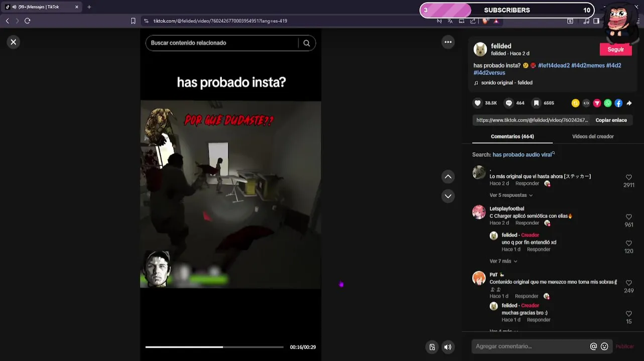Image resolution: width=644 pixels, height=361 pixels.
Task: Close the '(99+) Mensajes | TikTok' tab
Action: pos(77,7)
